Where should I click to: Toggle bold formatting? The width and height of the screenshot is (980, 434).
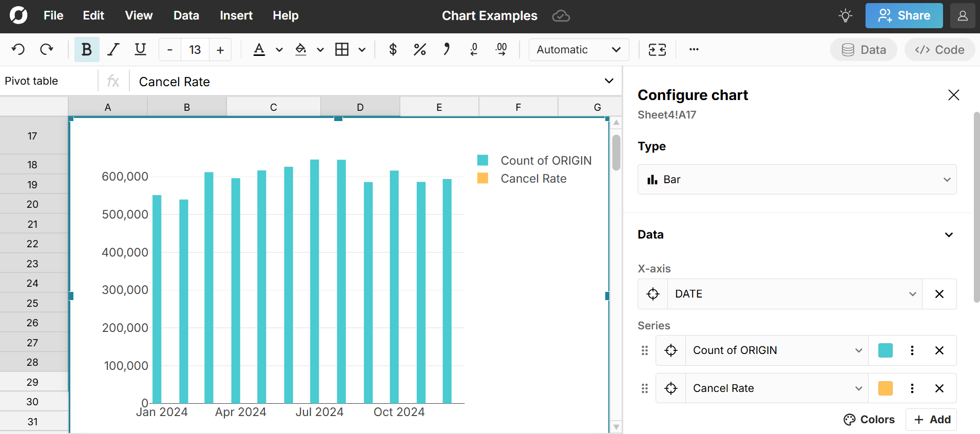click(87, 50)
